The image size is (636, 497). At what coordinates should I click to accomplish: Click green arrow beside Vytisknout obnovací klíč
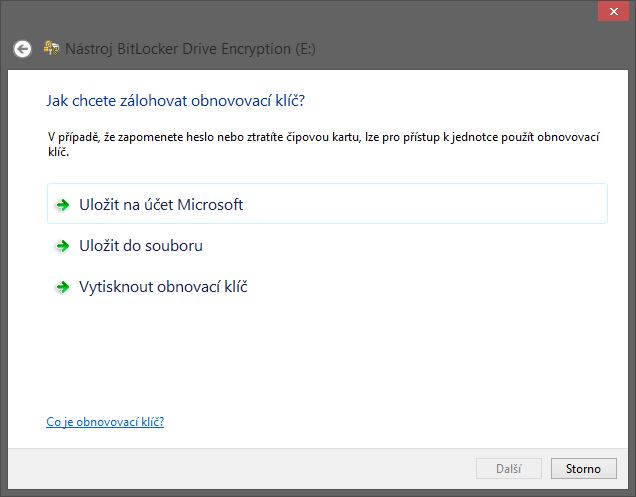coord(62,287)
